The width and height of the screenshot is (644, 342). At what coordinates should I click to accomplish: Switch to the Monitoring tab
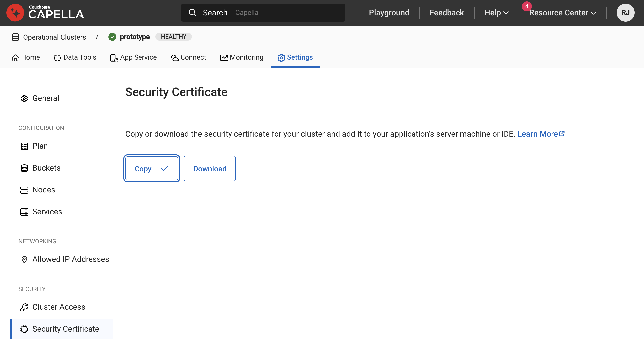[241, 57]
